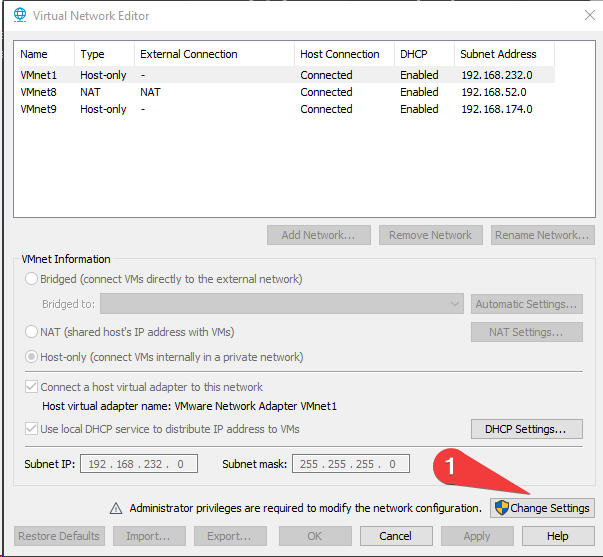Click the Import button
The height and width of the screenshot is (557, 603).
[x=149, y=536]
